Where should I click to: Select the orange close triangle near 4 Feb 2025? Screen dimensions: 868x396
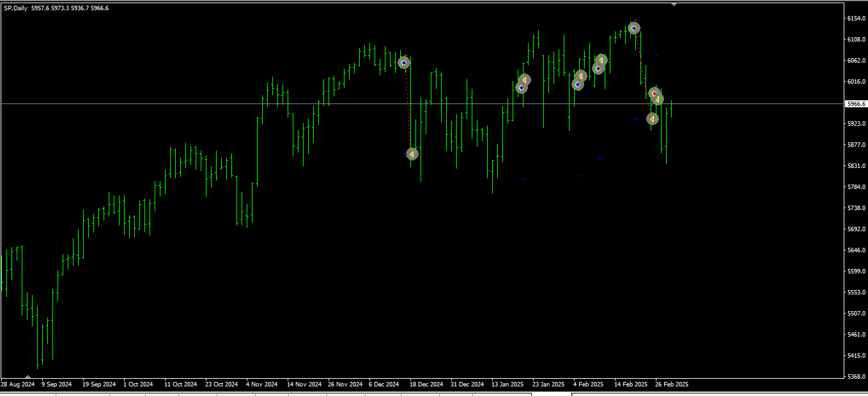[x=581, y=77]
